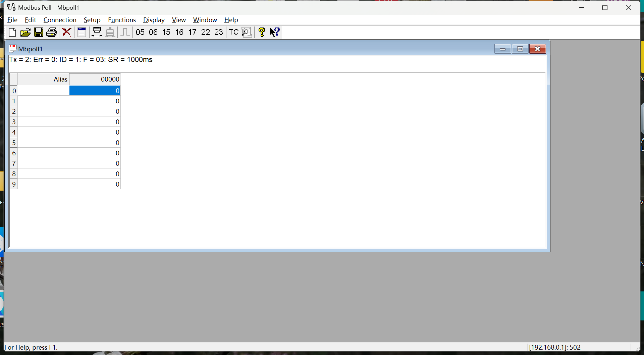Create a new poll document
The width and height of the screenshot is (644, 355).
click(x=12, y=32)
